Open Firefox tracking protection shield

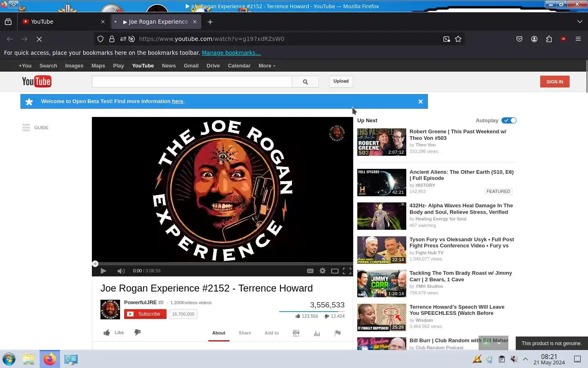click(x=100, y=39)
